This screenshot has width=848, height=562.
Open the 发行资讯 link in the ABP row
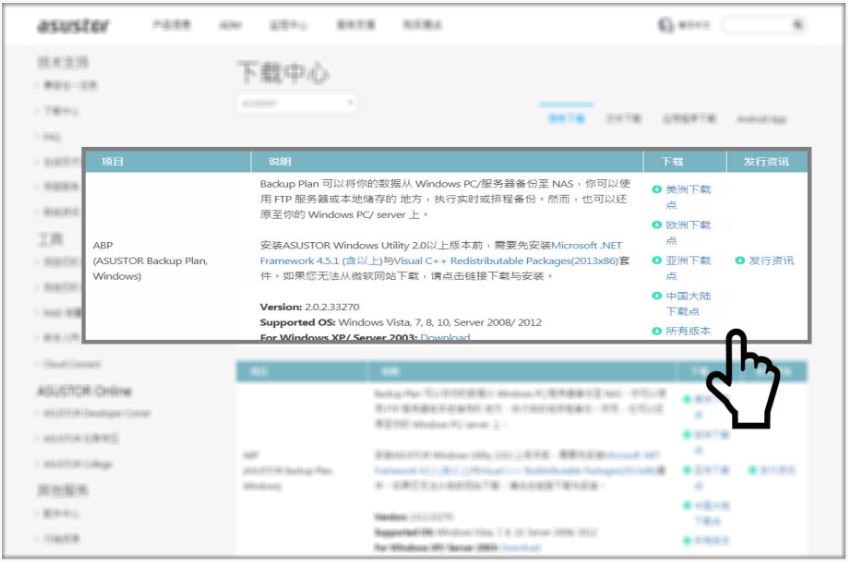(771, 260)
